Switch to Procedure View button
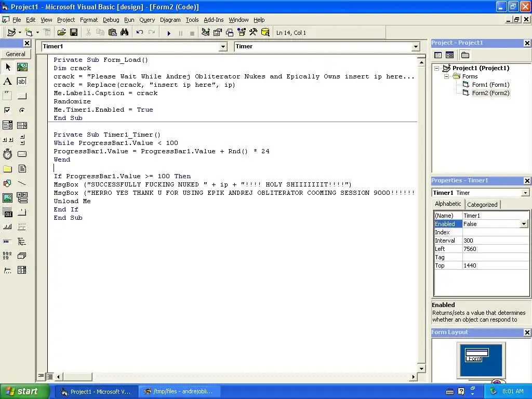 tap(41, 376)
